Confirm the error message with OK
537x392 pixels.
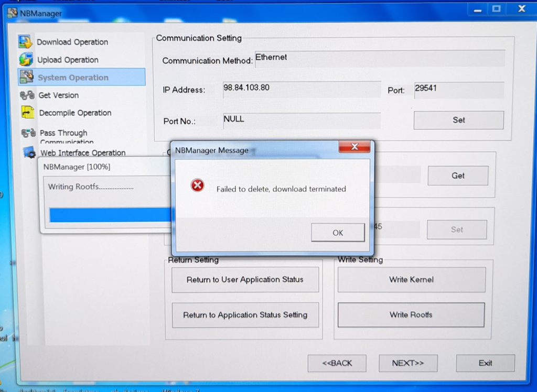[338, 233]
